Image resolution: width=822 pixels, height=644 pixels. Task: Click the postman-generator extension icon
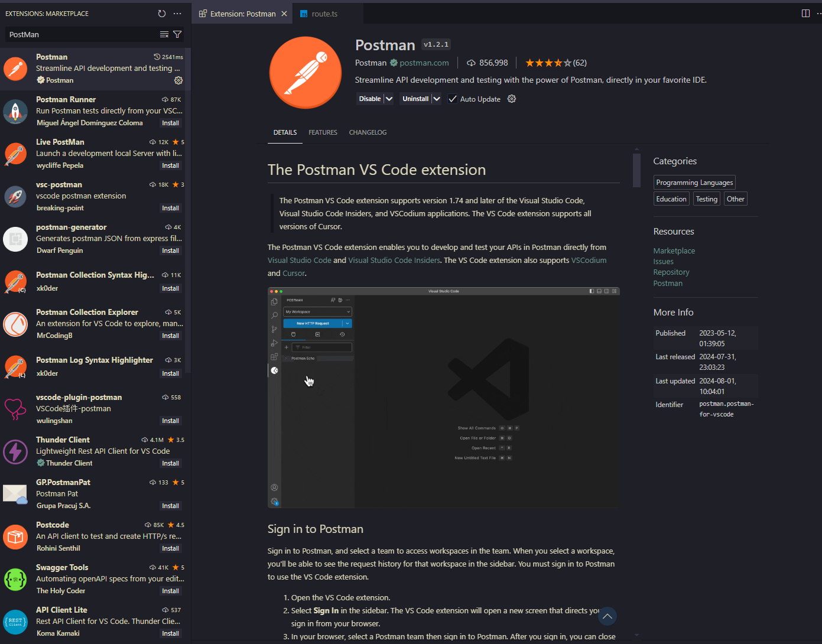tap(15, 239)
